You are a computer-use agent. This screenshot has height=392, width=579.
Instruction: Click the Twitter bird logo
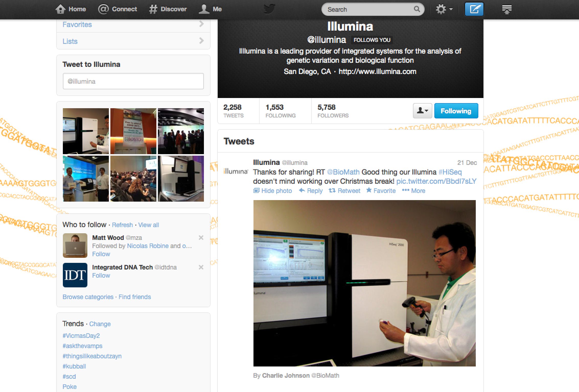[x=269, y=9]
